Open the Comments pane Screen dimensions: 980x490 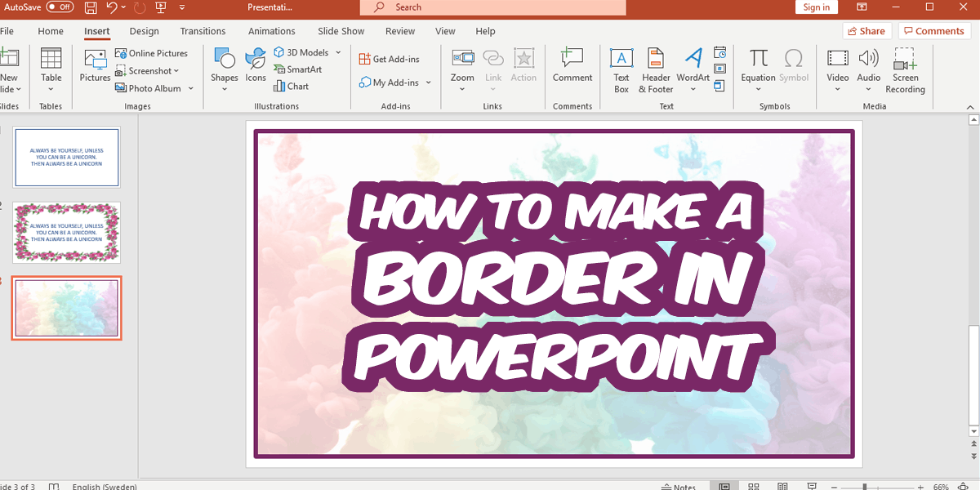pos(933,30)
